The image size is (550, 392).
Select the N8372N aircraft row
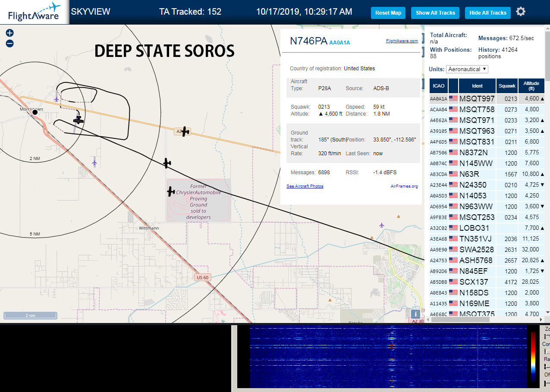487,153
